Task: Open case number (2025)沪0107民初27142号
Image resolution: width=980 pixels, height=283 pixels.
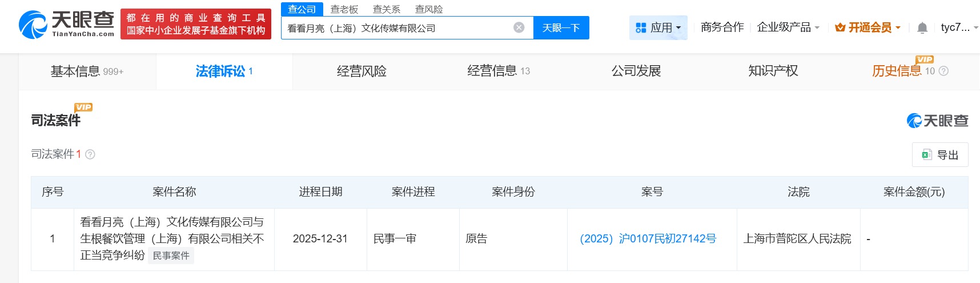Action: pos(648,238)
